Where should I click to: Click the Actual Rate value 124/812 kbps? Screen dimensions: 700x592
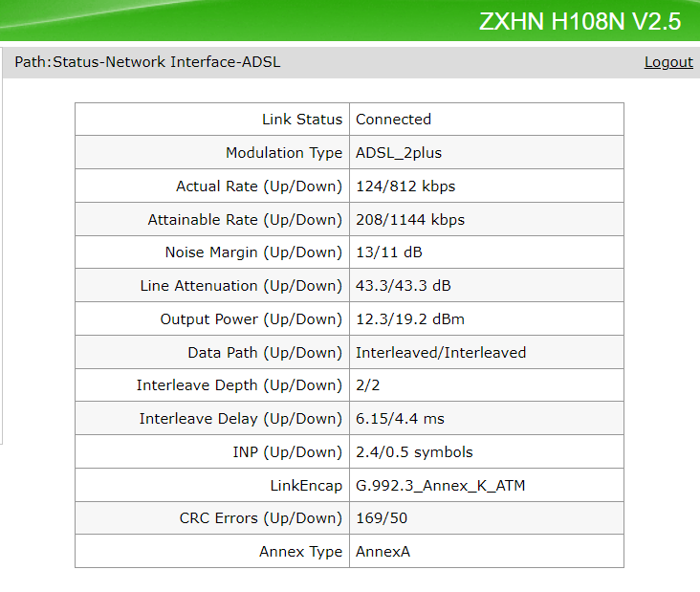point(405,186)
